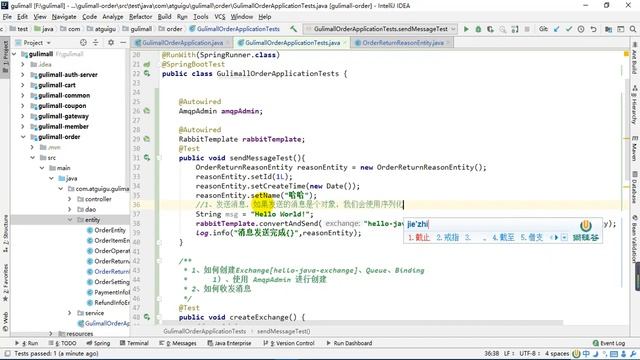Viewport: 640px width, 360px height.
Task: Switch to GulimallOrderApplication.java tab
Action: (x=182, y=42)
